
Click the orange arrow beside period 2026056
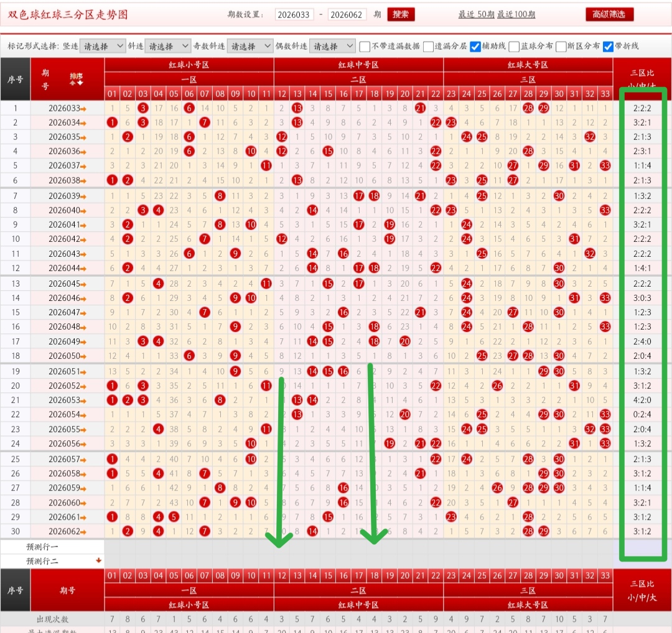tap(83, 445)
